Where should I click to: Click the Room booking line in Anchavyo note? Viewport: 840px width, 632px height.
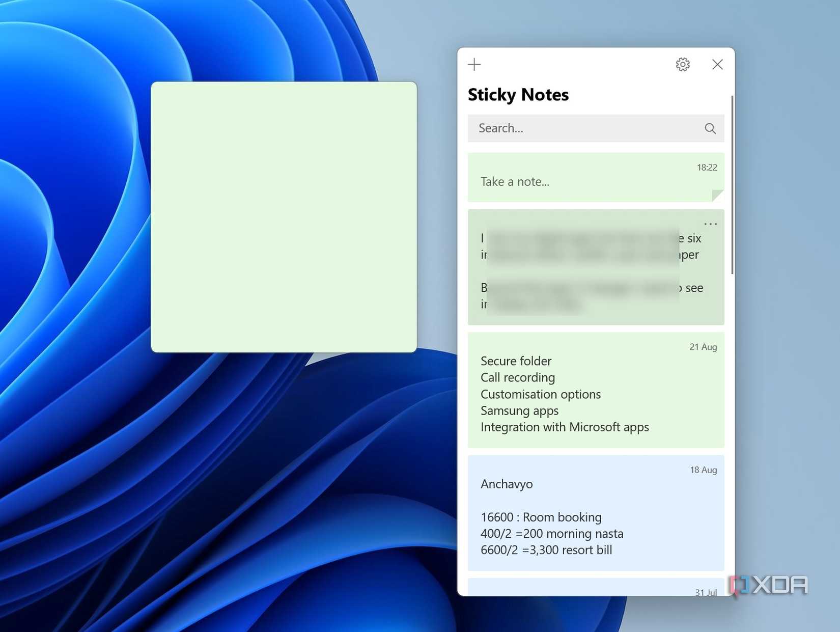coord(541,517)
